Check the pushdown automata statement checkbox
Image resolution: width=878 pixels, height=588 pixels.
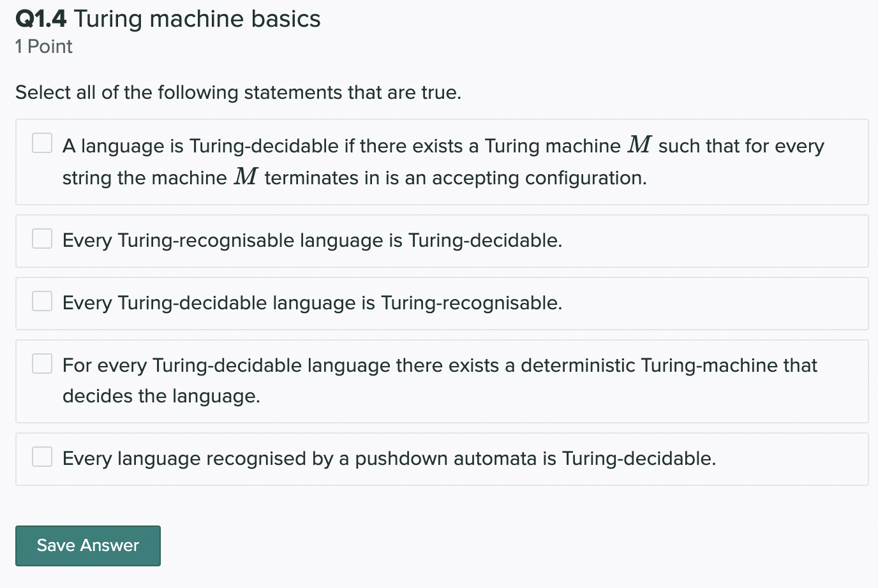(42, 457)
